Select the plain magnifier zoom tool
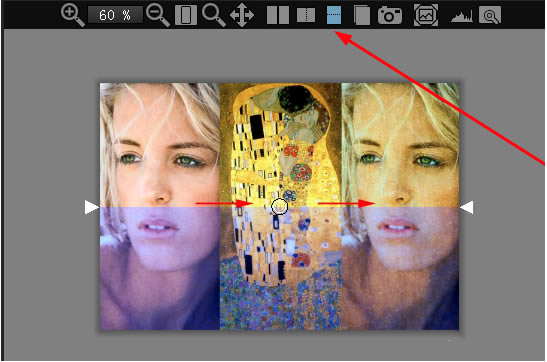 pos(213,15)
